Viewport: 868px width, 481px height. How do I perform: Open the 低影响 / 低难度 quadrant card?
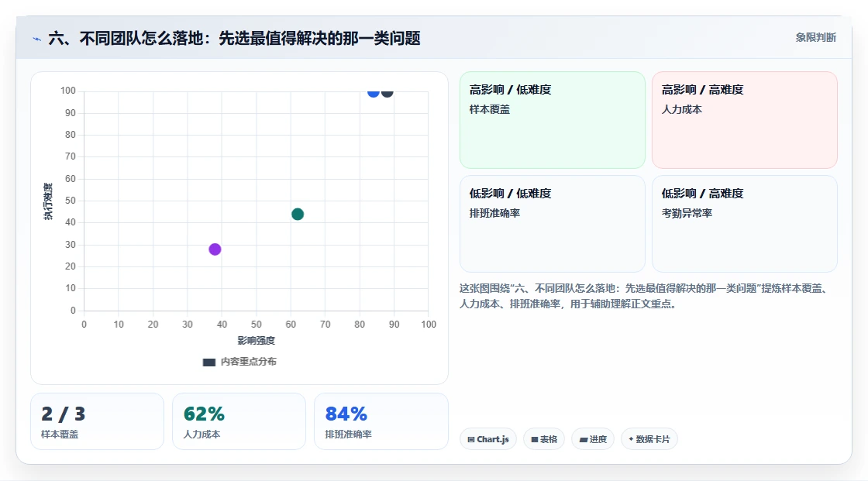[553, 224]
